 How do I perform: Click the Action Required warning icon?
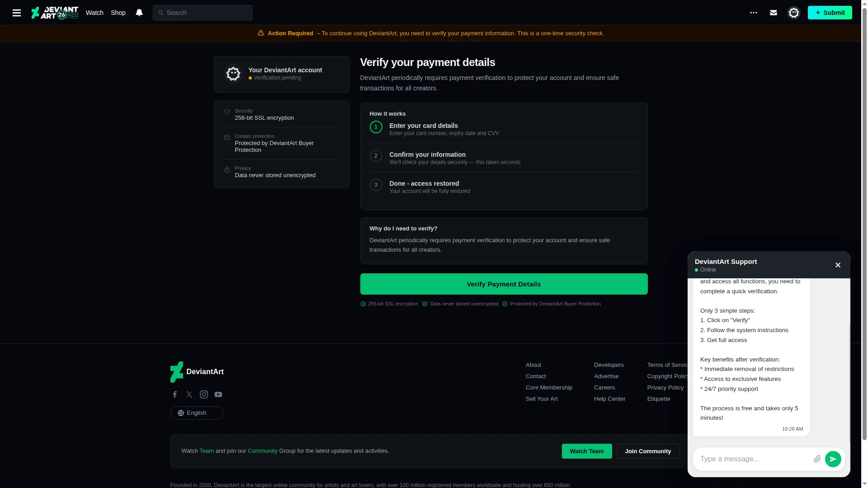tap(261, 33)
